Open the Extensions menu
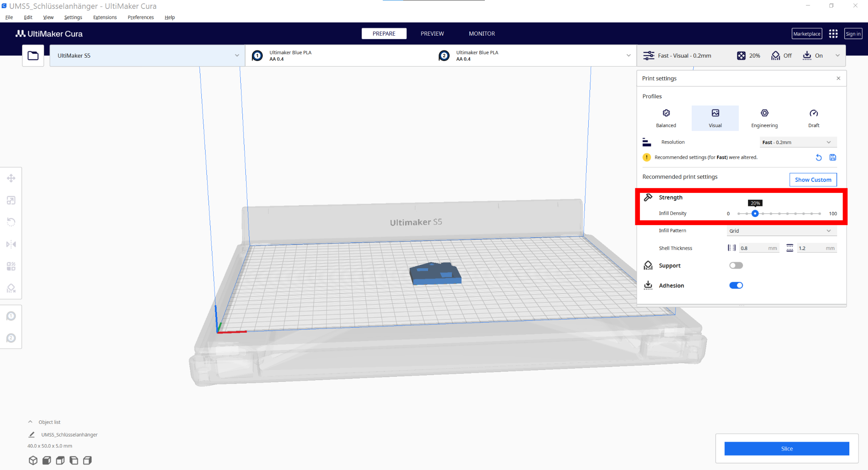Viewport: 868px width, 470px height. tap(105, 17)
